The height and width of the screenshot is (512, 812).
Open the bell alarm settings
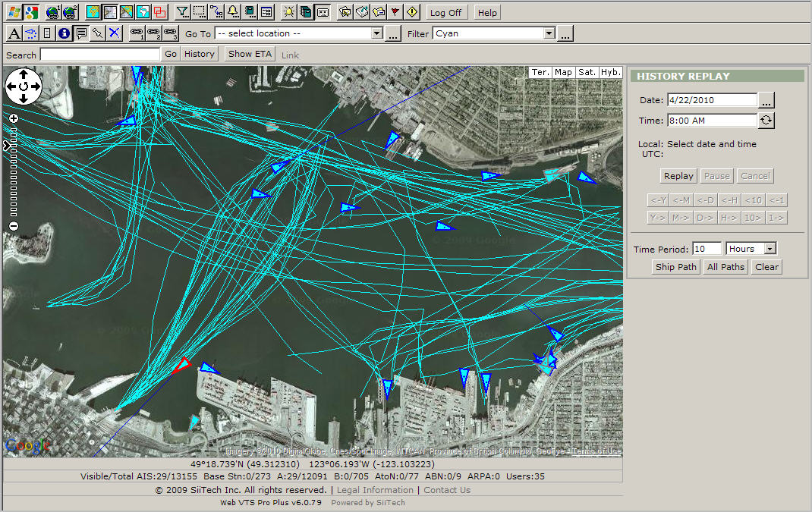[233, 12]
